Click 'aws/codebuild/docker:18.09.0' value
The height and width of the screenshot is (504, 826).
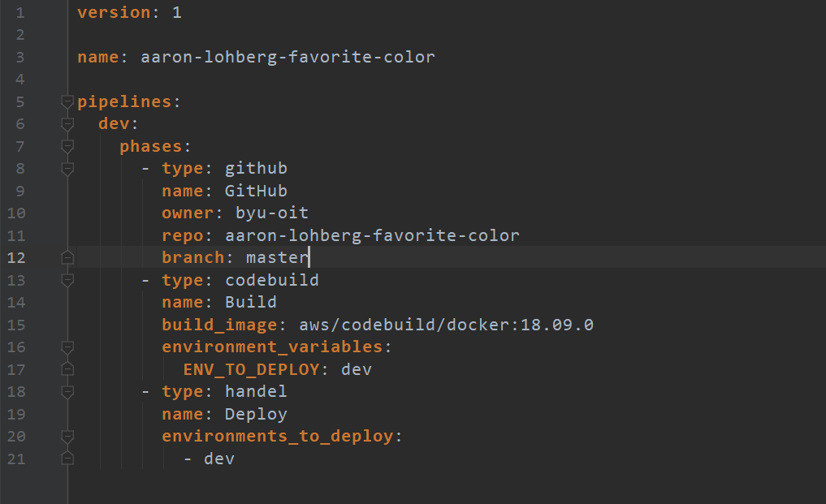[x=446, y=325]
